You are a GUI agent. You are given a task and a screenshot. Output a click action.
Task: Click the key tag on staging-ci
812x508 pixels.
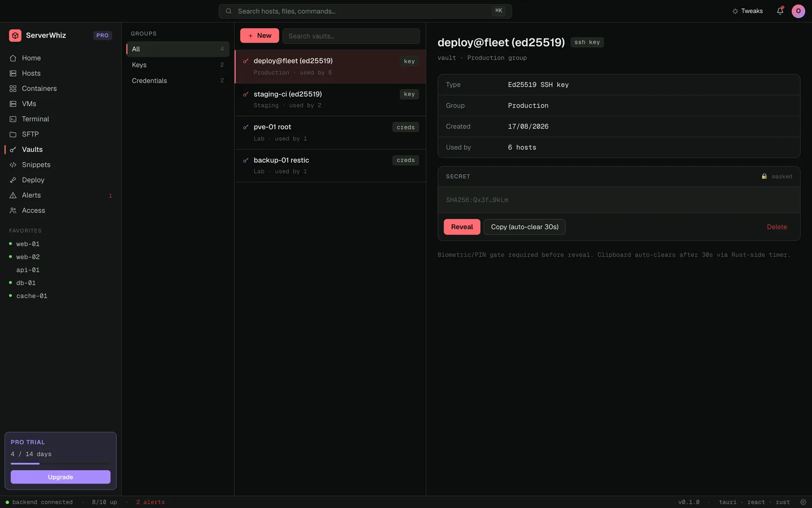tap(409, 94)
